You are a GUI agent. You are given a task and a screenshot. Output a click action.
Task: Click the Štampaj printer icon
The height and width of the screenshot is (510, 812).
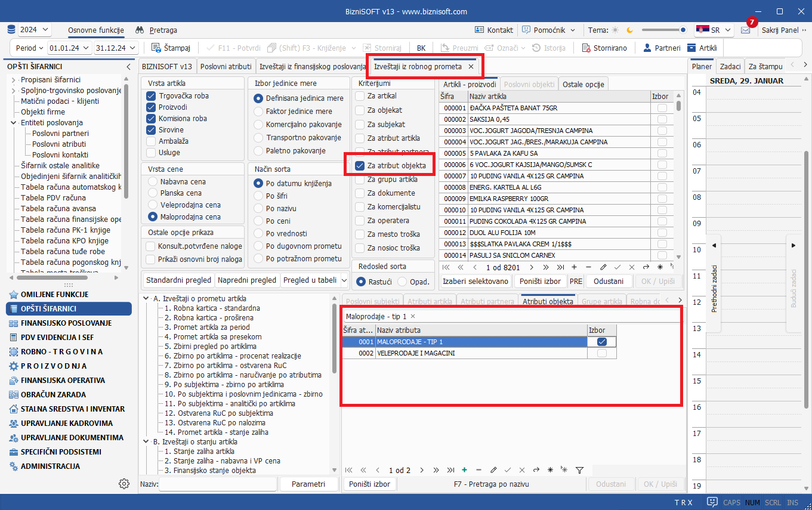click(156, 48)
